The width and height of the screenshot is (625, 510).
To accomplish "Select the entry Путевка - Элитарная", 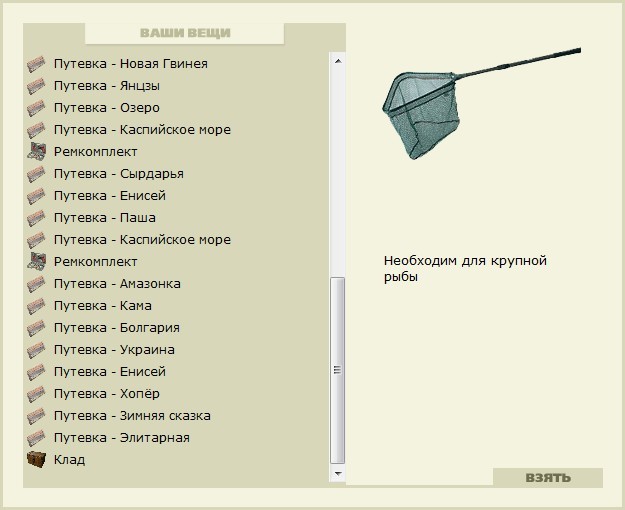I will 122,438.
